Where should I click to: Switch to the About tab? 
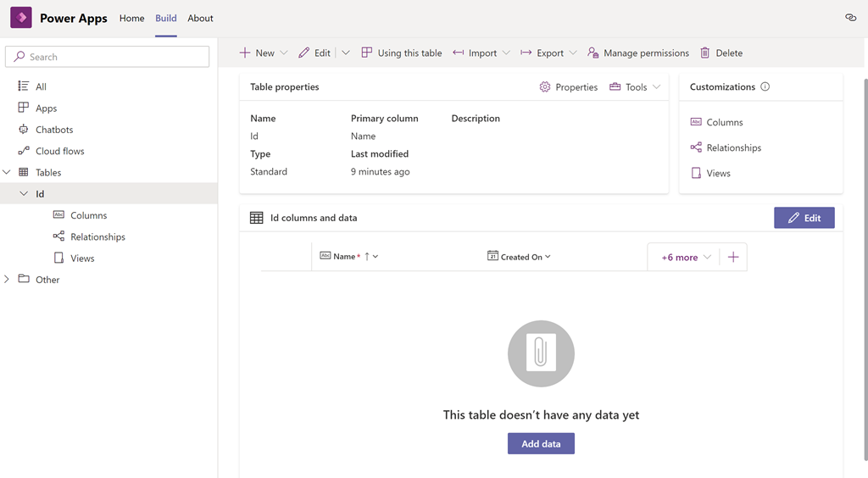[200, 18]
